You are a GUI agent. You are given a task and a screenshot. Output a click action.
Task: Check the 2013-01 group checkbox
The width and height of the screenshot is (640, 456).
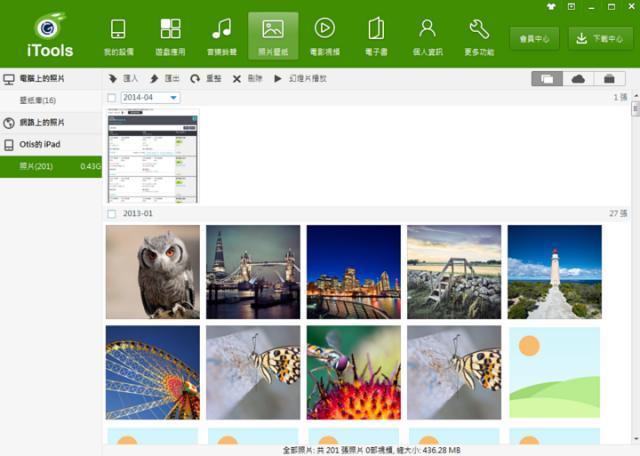click(x=111, y=214)
